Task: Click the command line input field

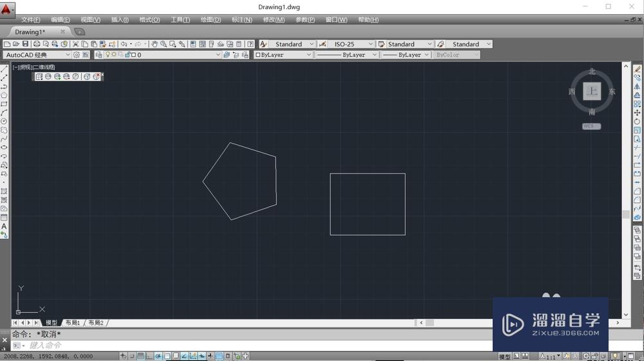Action: point(259,346)
